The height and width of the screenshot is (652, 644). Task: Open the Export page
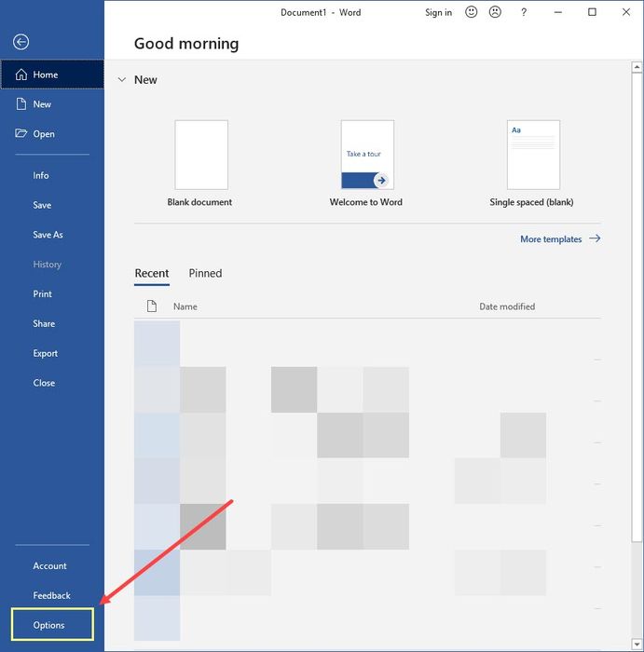click(45, 353)
